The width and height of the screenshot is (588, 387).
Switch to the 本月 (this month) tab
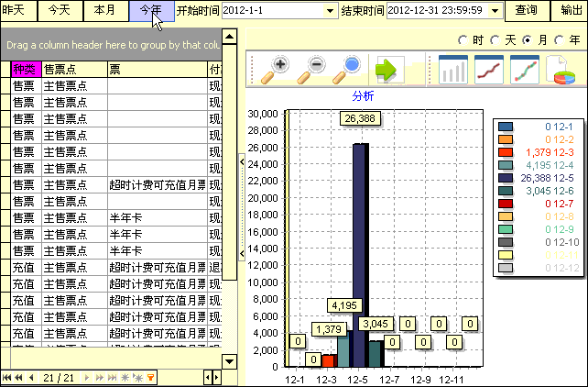[105, 10]
